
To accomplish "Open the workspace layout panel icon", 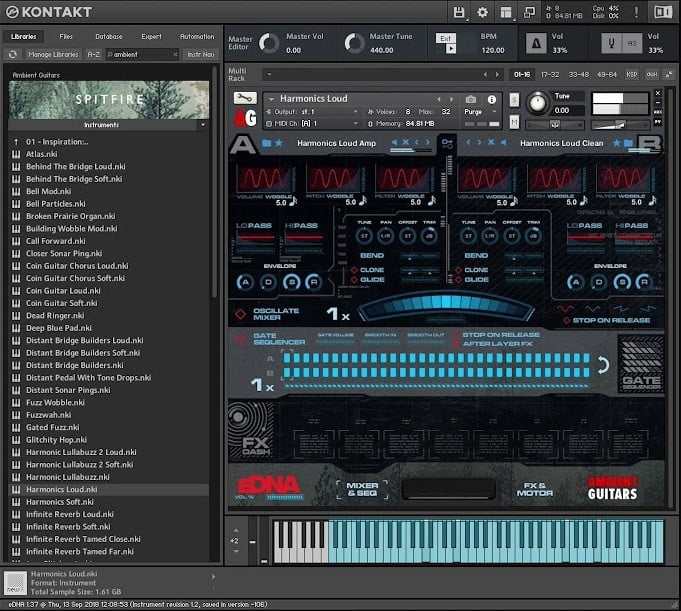I will [506, 12].
